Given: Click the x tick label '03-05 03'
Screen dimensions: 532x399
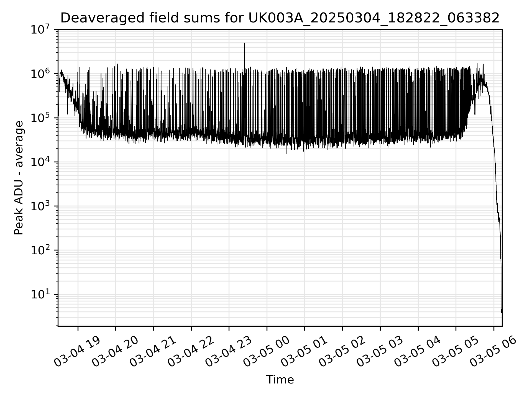Looking at the screenshot, I should 380,352.
